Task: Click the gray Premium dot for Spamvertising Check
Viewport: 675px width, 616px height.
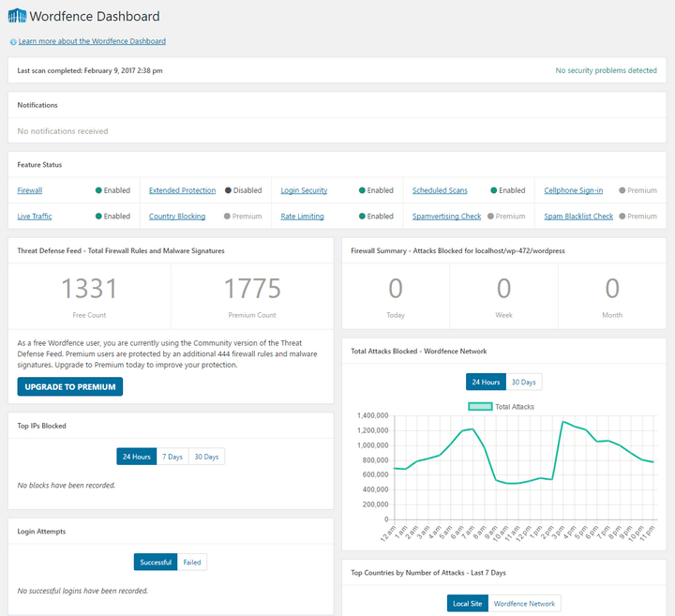Action: click(490, 216)
